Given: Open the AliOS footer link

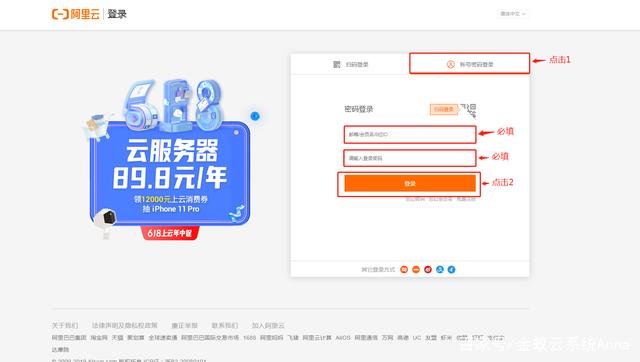Looking at the screenshot, I should (343, 338).
